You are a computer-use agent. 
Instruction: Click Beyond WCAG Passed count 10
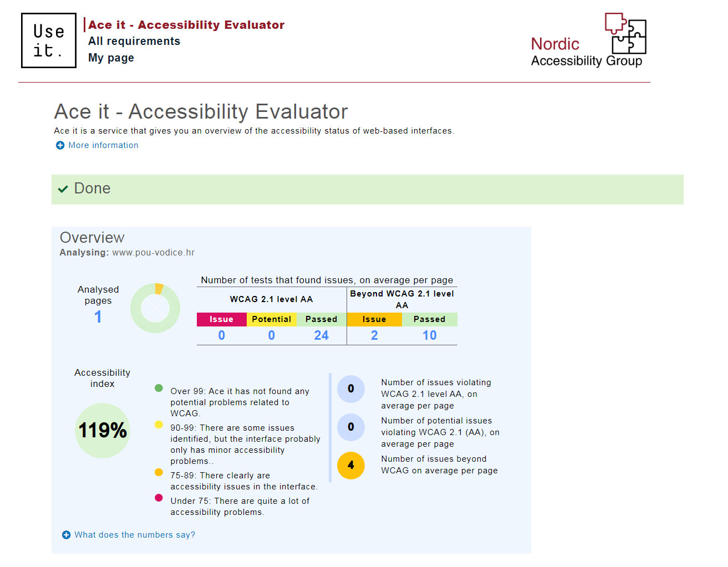(430, 335)
